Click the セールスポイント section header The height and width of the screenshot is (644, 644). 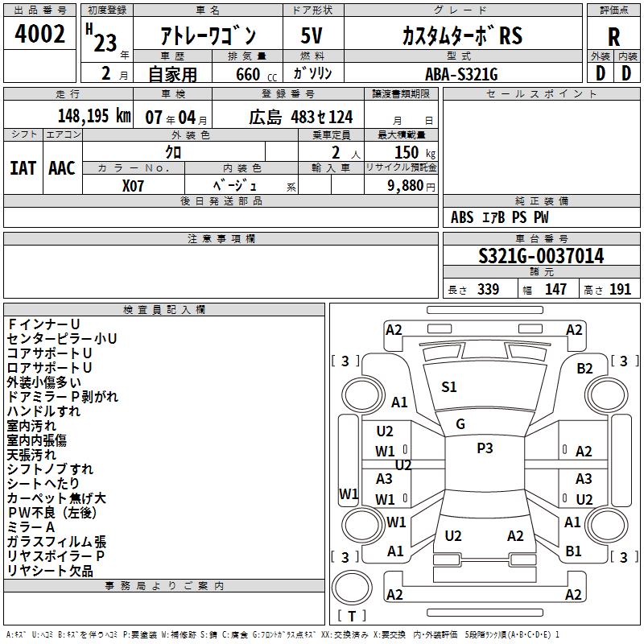click(x=541, y=94)
